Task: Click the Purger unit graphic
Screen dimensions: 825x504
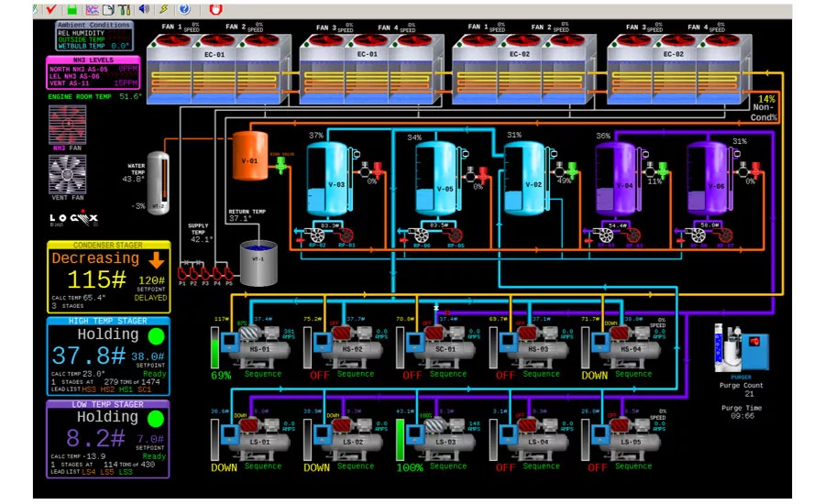Action: [x=741, y=348]
